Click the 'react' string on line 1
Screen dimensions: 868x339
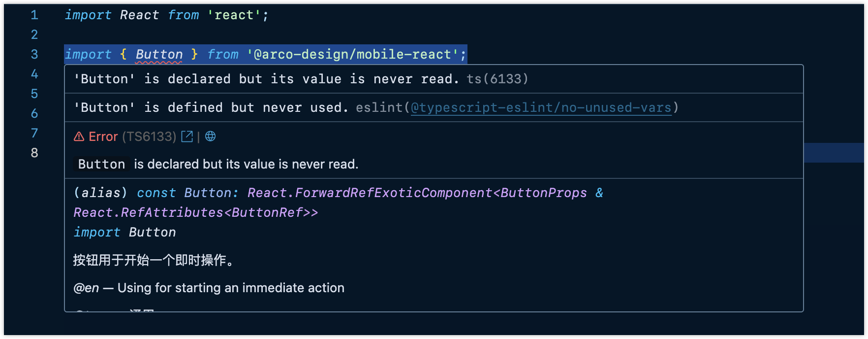(x=234, y=15)
